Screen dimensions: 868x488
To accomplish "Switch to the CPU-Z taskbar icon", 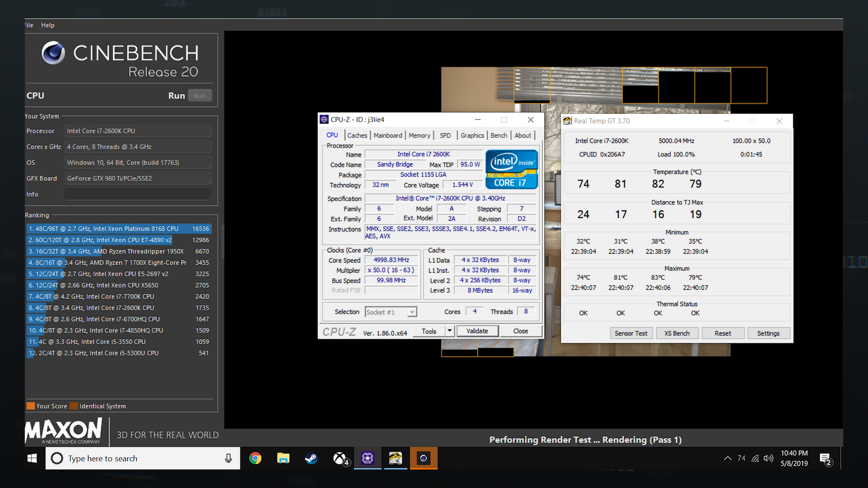I will (x=367, y=458).
